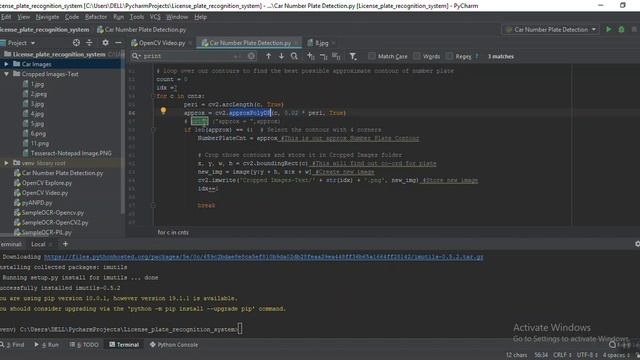Enable the Words checkbox
640x360 pixels.
417,56
